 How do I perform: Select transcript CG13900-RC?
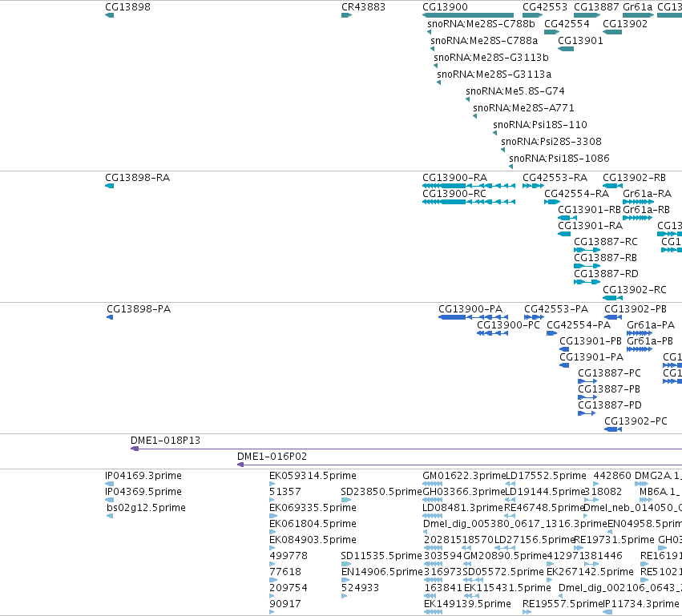click(x=454, y=193)
